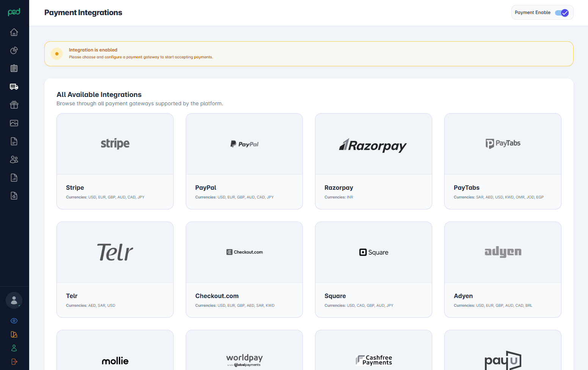Viewport: 588px width, 370px height.
Task: Click Adyen currencies list ending in BRL
Action: click(x=493, y=305)
